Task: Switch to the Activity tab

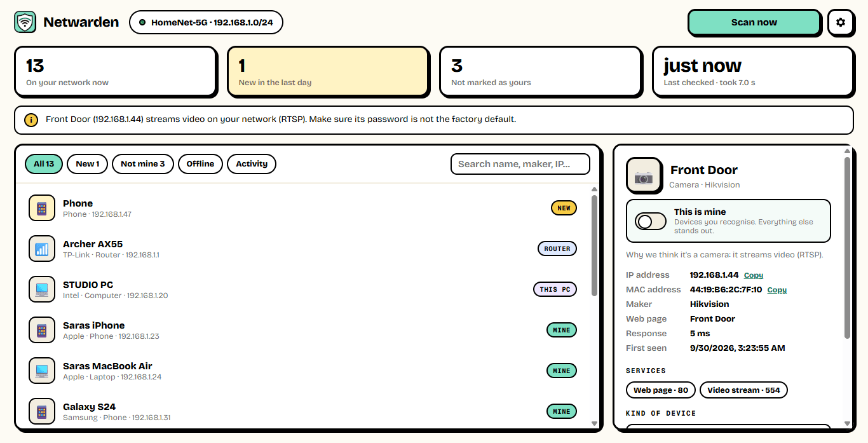Action: pos(252,164)
